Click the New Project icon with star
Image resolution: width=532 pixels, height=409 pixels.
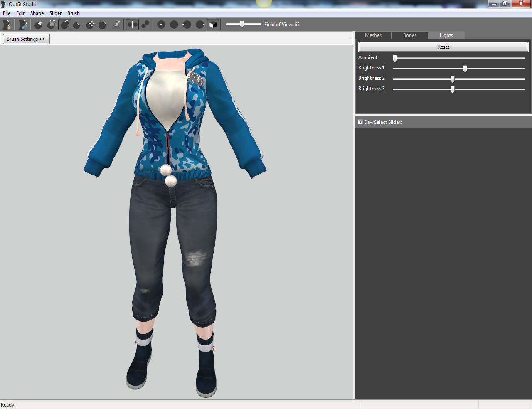7,25
